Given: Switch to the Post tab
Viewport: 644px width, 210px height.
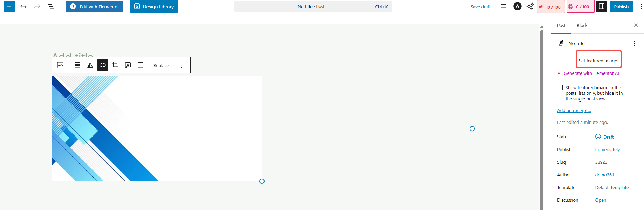Looking at the screenshot, I should [561, 25].
